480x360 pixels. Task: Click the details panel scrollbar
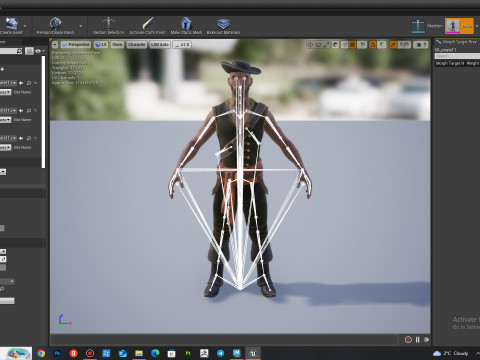(43, 112)
